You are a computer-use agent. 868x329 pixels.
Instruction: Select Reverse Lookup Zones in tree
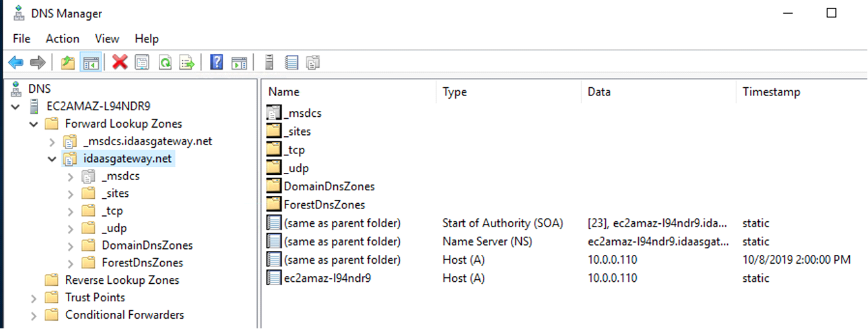[x=122, y=280]
